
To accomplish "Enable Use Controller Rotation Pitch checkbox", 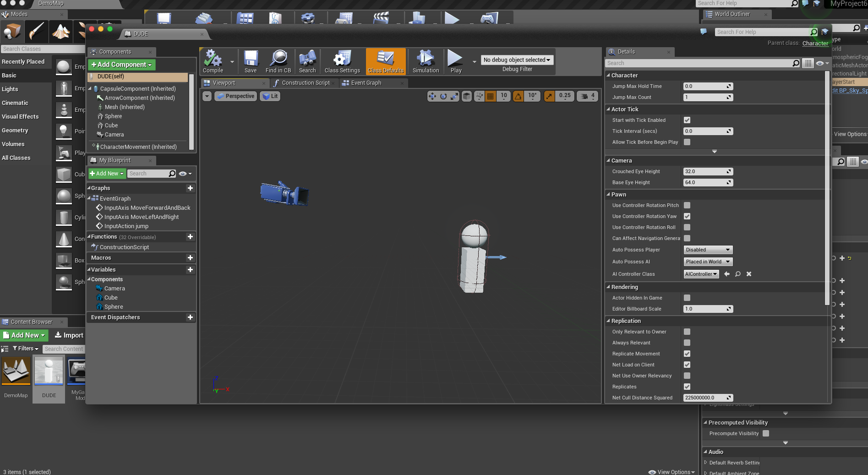I will (x=687, y=205).
